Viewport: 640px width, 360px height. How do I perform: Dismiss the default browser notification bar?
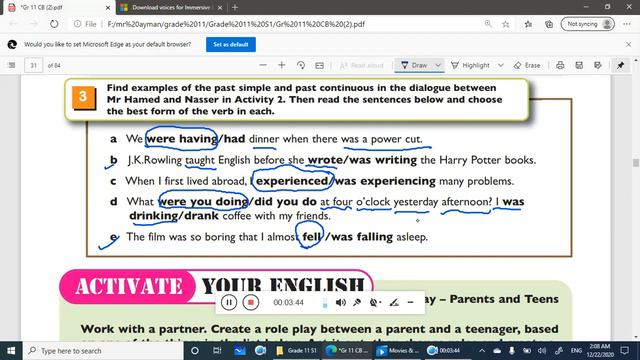[x=629, y=44]
